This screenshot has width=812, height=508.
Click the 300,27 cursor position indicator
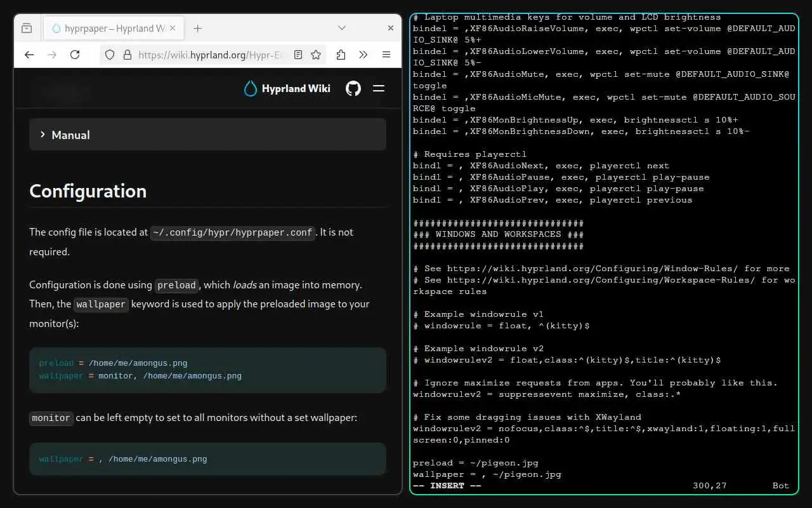(710, 486)
